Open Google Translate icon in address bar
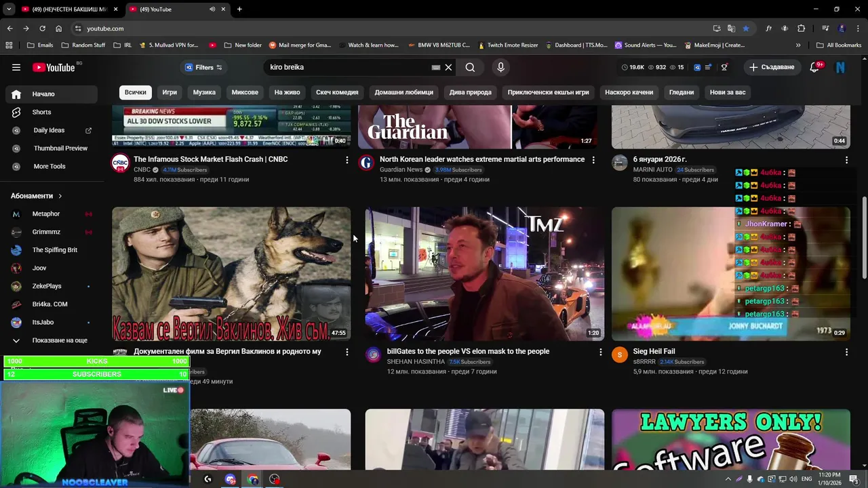This screenshot has width=868, height=488. (731, 28)
